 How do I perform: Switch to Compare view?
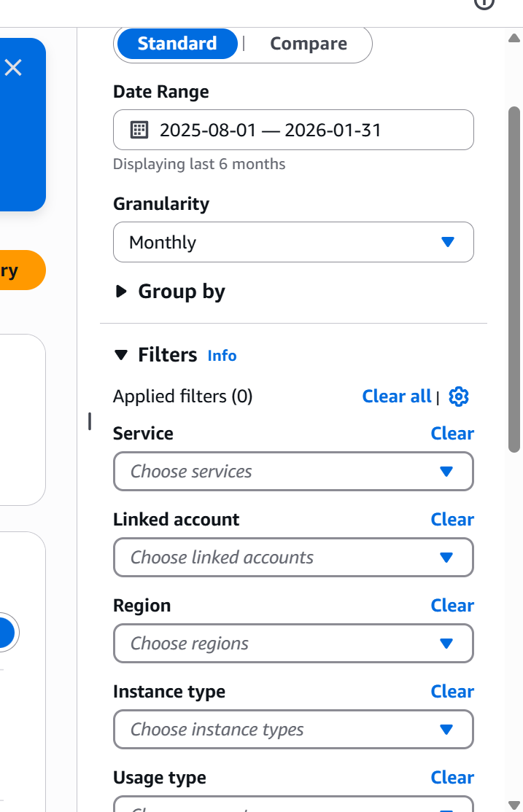tap(308, 44)
